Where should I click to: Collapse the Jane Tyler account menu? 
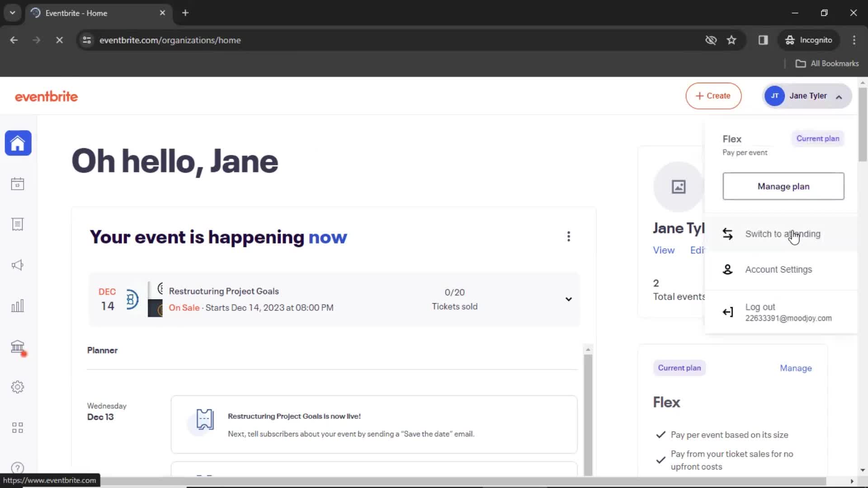click(807, 96)
